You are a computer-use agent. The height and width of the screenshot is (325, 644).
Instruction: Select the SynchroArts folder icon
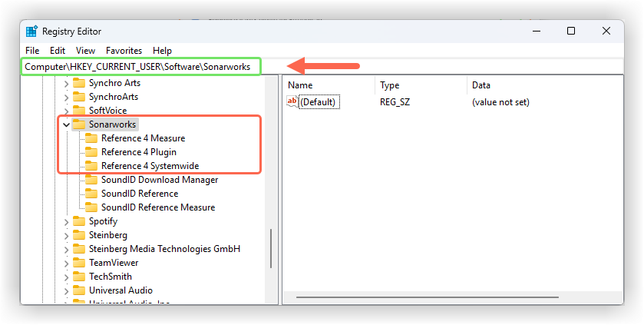pyautogui.click(x=79, y=97)
